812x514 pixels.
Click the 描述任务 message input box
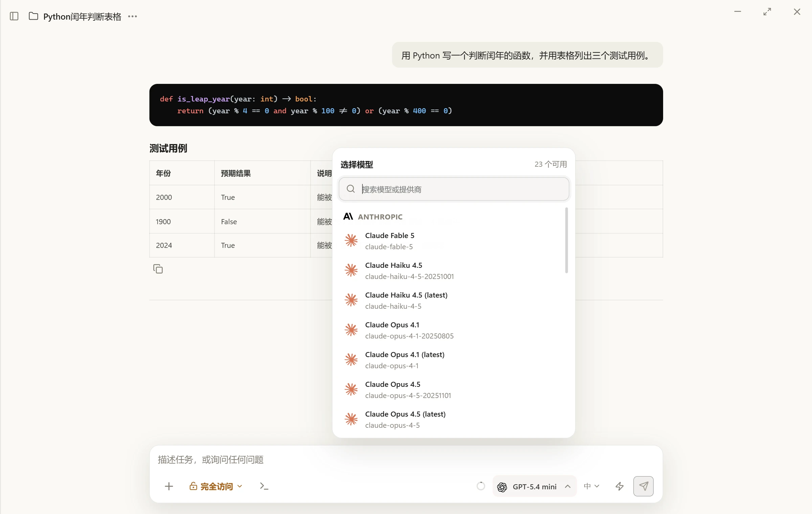coord(406,460)
